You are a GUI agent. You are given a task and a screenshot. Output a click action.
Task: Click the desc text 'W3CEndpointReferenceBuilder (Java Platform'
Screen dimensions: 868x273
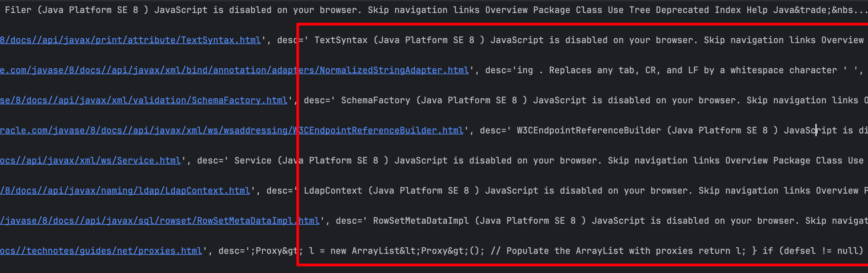point(629,130)
